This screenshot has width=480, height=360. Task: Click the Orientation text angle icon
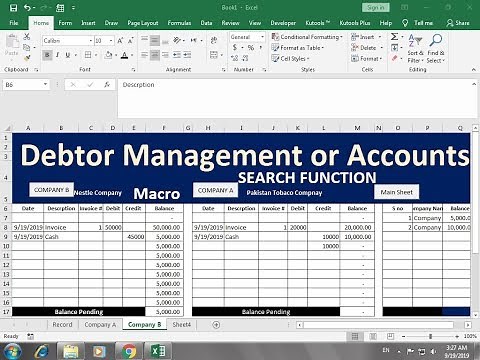click(x=177, y=41)
